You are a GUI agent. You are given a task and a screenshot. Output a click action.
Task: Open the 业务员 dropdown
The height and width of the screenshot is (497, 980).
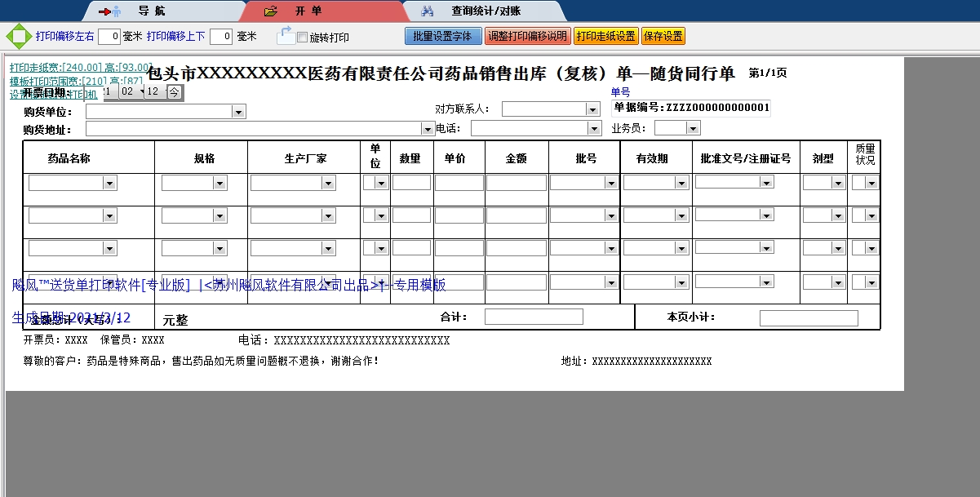(693, 128)
